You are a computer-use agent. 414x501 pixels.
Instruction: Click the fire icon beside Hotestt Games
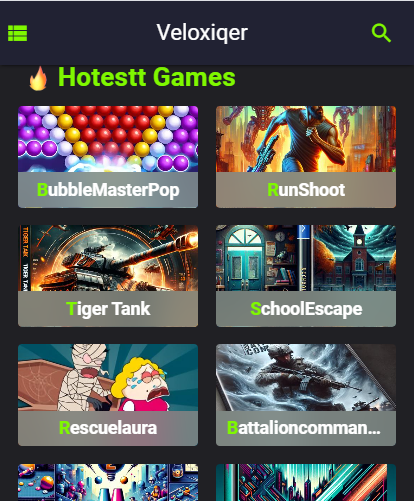point(38,78)
